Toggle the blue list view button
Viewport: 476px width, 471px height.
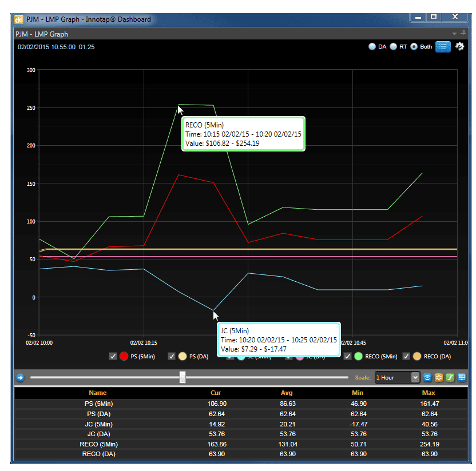[x=443, y=47]
